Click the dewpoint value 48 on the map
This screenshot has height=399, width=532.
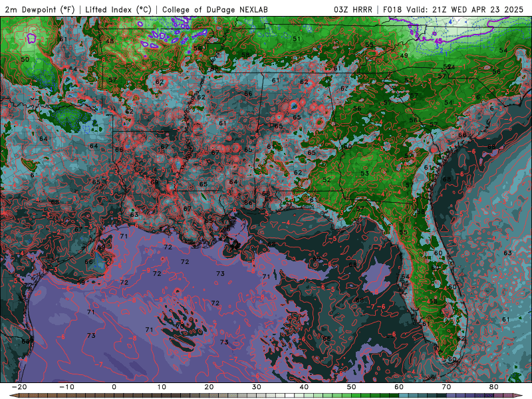click(110, 41)
